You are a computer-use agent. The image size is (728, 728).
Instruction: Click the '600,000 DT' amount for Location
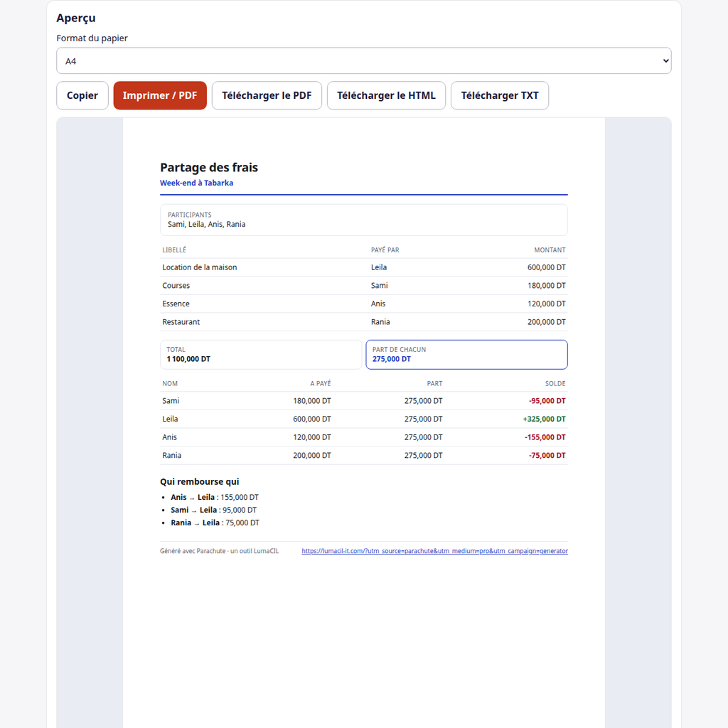pyautogui.click(x=547, y=267)
